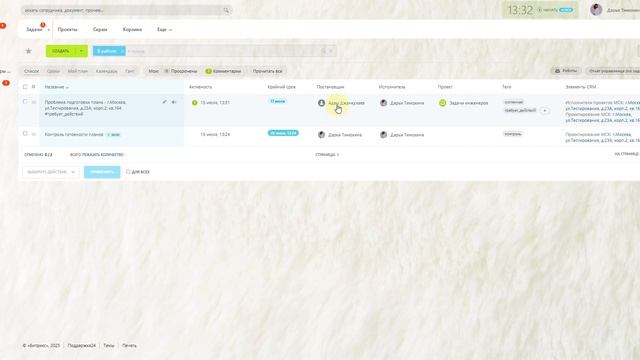Toggle the select-all tasks checkbox

(x=25, y=87)
